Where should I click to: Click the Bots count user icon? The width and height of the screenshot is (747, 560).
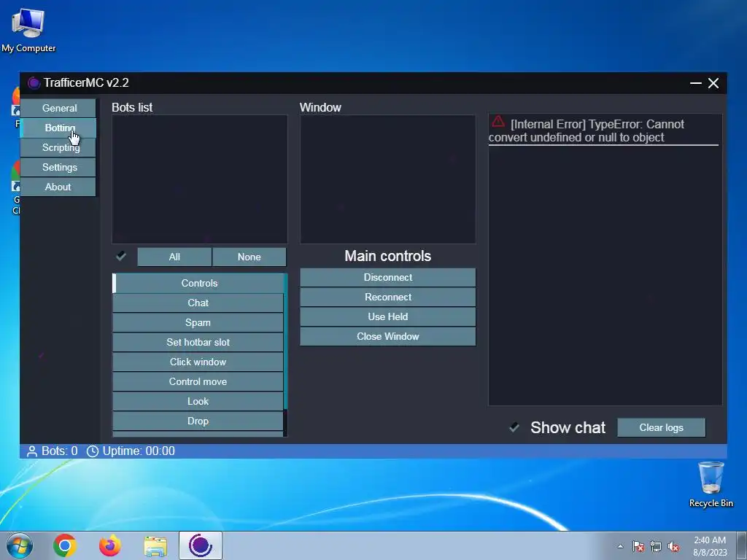[x=32, y=451]
